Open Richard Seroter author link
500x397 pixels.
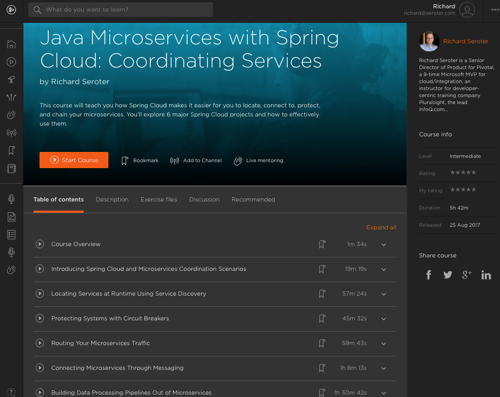click(x=466, y=41)
